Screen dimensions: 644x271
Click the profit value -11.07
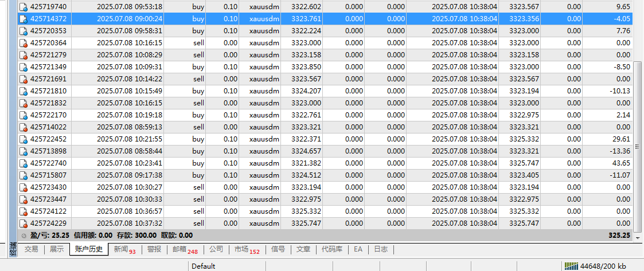coord(621,175)
